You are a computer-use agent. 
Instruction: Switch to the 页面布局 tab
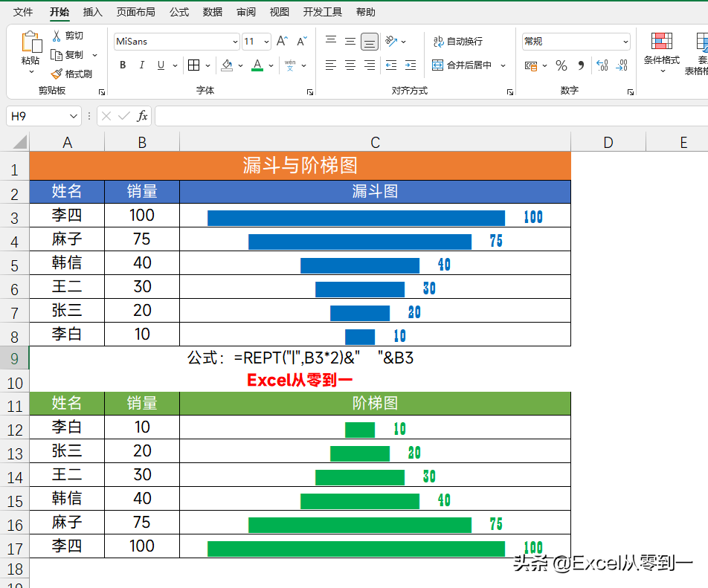click(136, 12)
